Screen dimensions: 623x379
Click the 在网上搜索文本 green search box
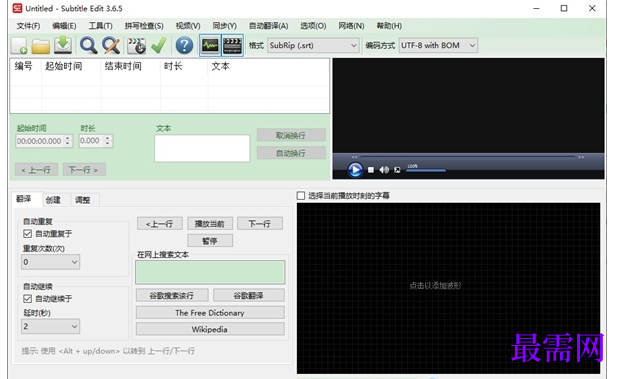coord(210,272)
